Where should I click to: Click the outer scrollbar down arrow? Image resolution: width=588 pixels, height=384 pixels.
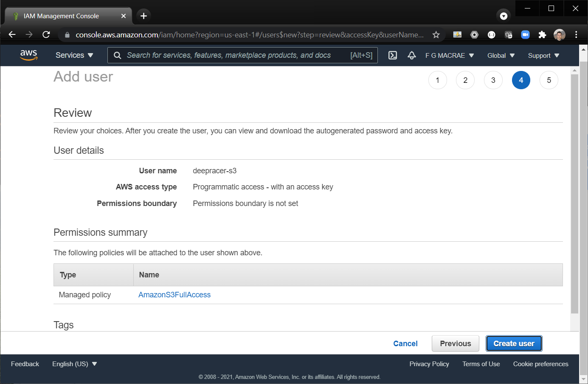tap(584, 379)
